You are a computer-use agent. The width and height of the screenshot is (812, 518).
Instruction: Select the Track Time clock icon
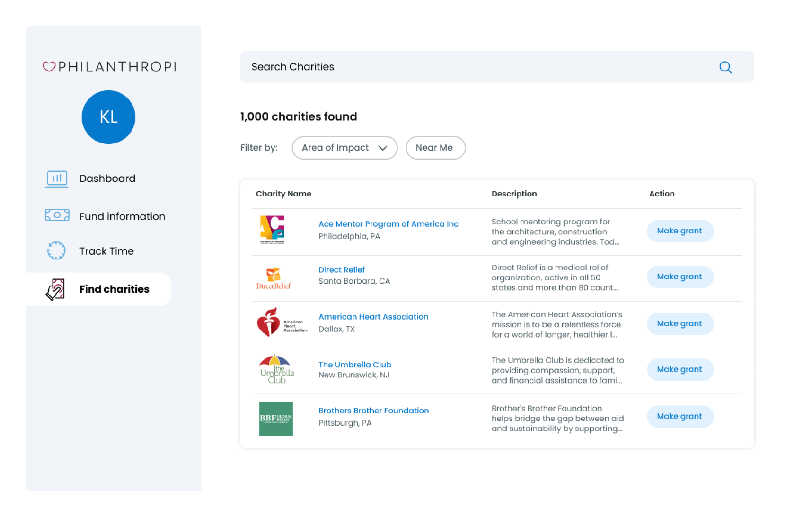pos(56,251)
